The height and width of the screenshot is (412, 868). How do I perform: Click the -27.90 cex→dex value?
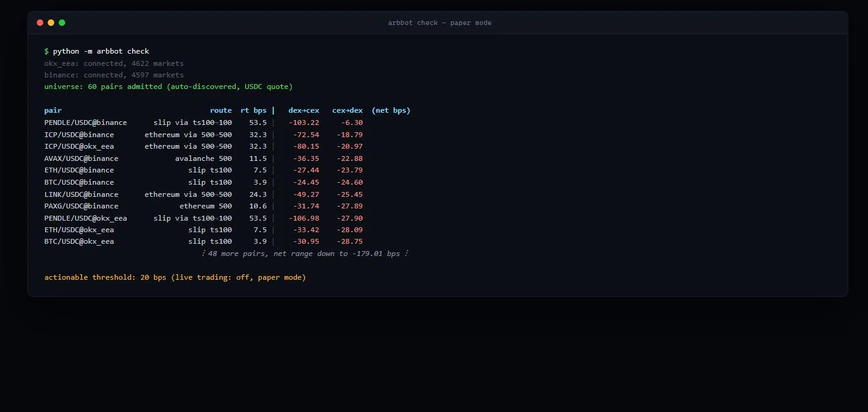(350, 218)
